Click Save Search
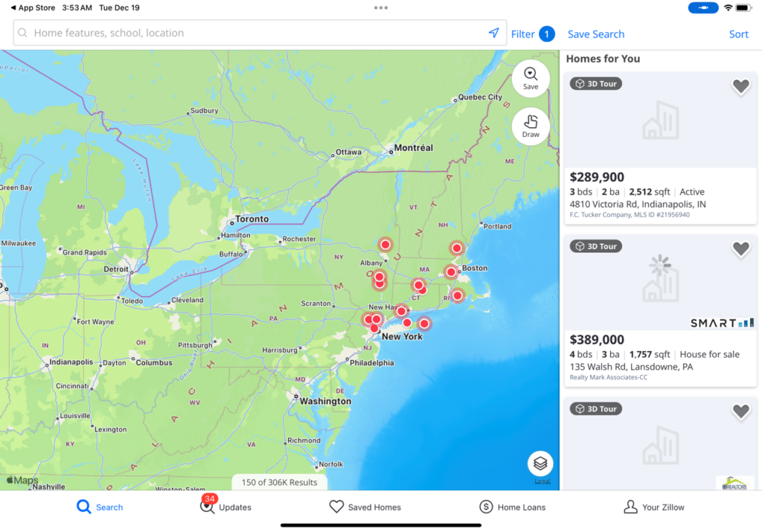The image size is (762, 532). (596, 34)
